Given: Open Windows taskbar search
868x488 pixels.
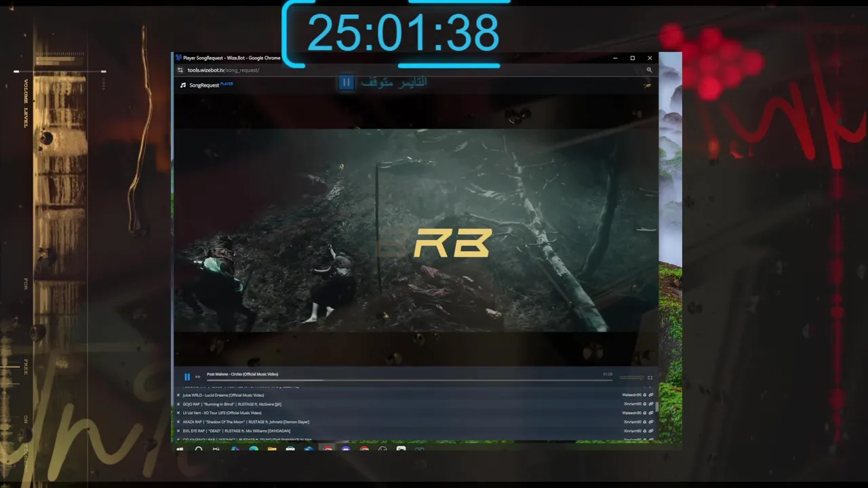Looking at the screenshot, I should click(199, 449).
